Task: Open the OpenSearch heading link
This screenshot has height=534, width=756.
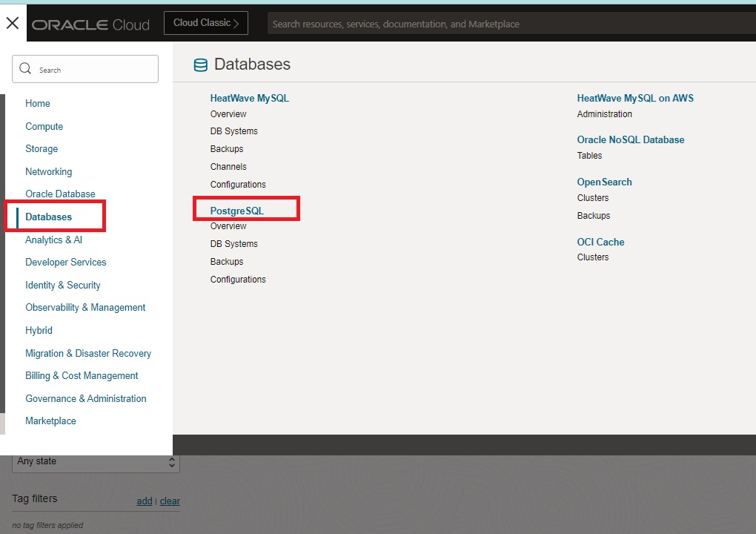Action: coord(604,182)
